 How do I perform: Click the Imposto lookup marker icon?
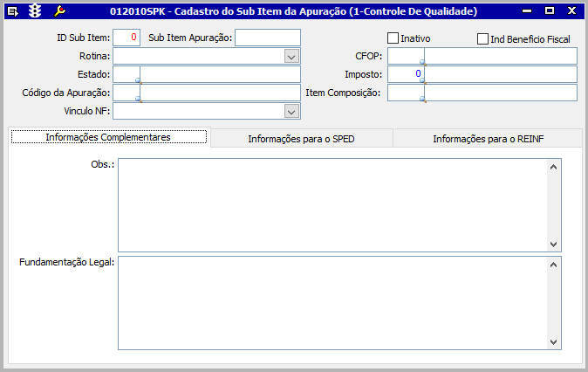[422, 80]
